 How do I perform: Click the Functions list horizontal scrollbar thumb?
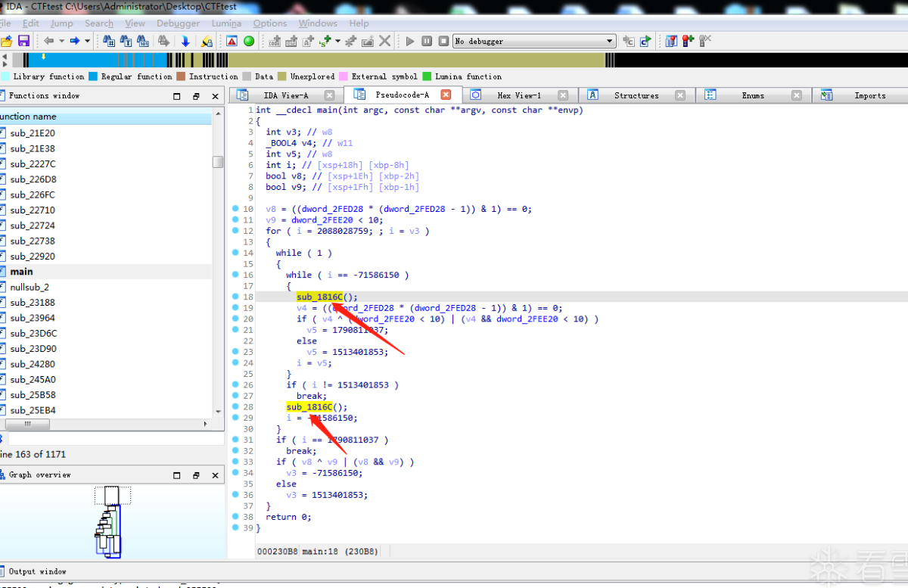(x=27, y=424)
